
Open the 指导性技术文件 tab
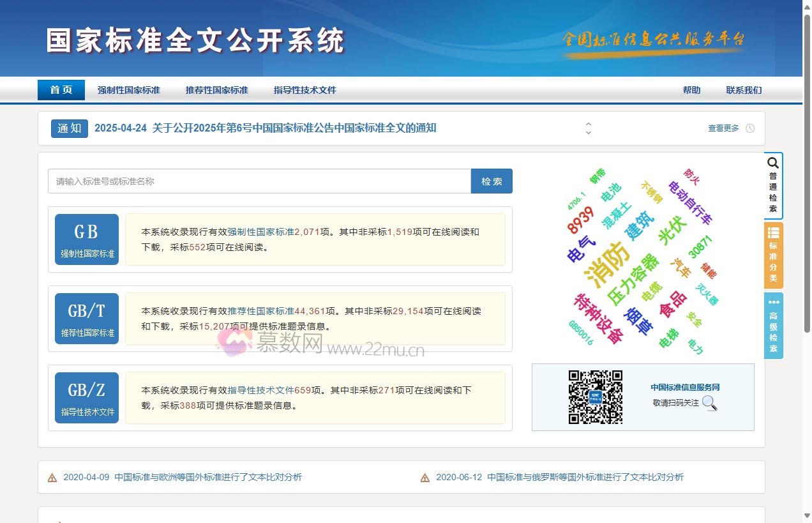coord(304,90)
